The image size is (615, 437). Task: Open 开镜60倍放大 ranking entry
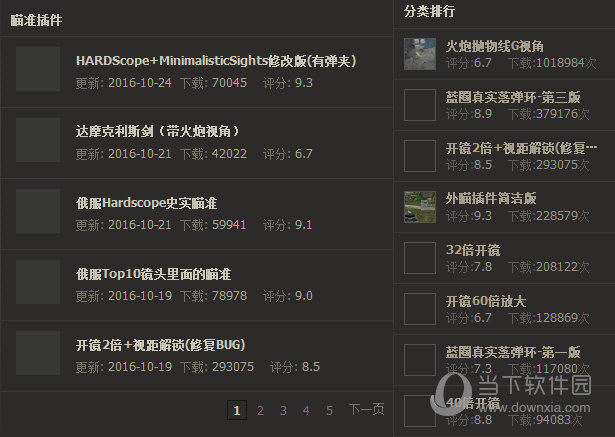click(x=485, y=300)
